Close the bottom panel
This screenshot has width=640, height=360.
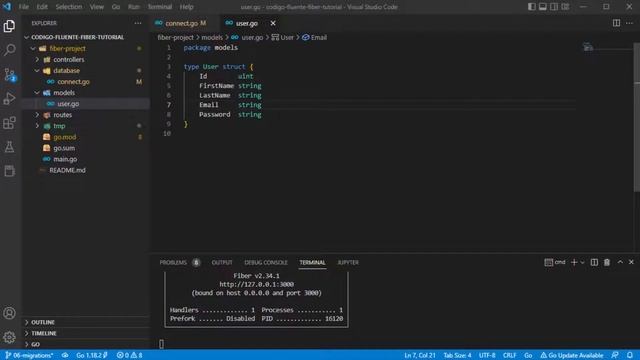click(x=631, y=262)
